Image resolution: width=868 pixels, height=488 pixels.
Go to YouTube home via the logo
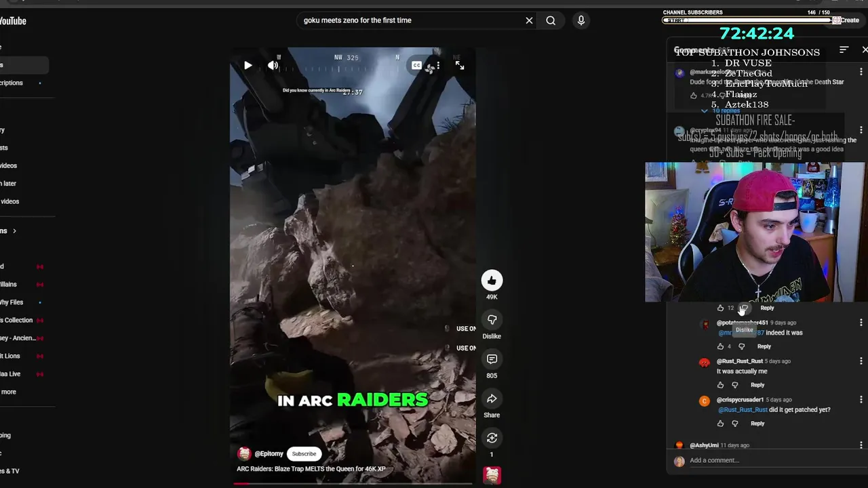[13, 21]
